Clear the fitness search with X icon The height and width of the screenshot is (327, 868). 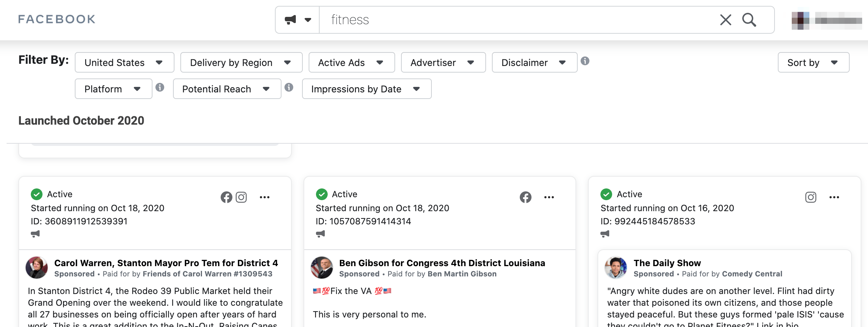click(725, 20)
